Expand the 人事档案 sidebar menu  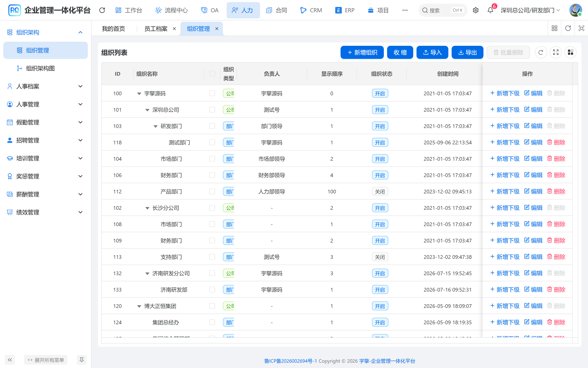46,86
